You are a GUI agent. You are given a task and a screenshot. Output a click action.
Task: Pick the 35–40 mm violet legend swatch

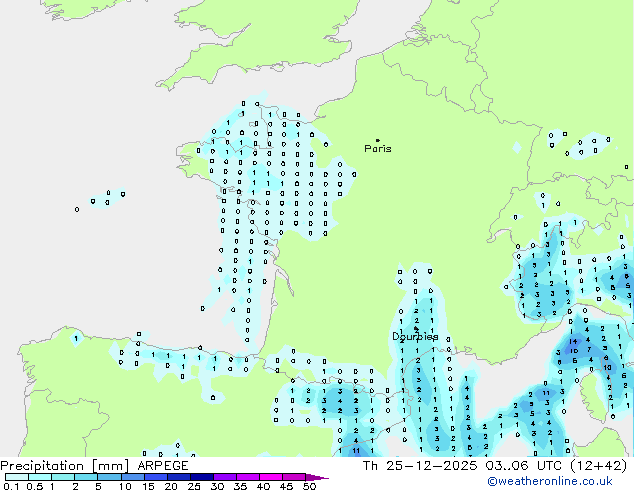point(248,477)
